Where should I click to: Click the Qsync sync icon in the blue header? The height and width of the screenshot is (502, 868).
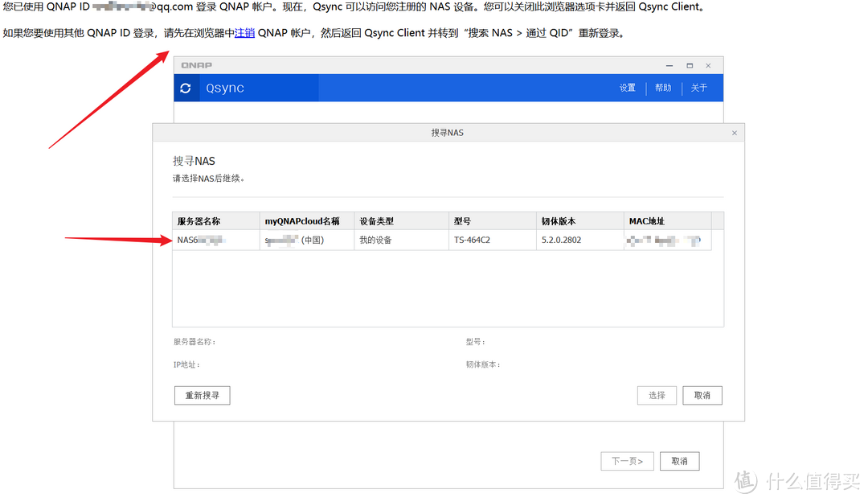coord(186,88)
